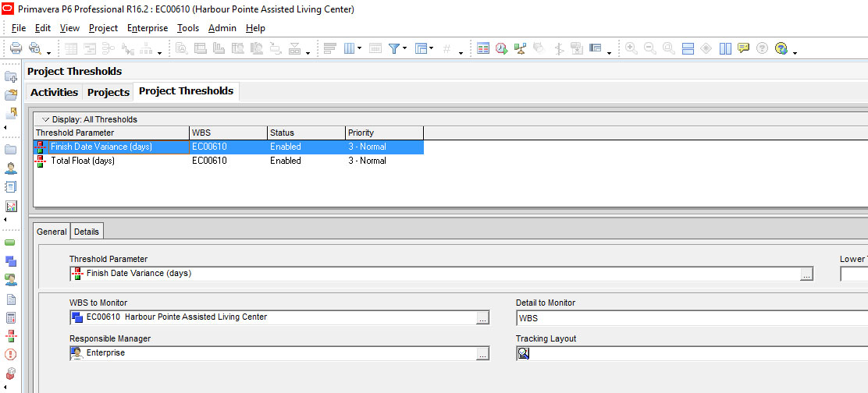Click the Columns toolbar icon
868x393 pixels.
coord(350,48)
